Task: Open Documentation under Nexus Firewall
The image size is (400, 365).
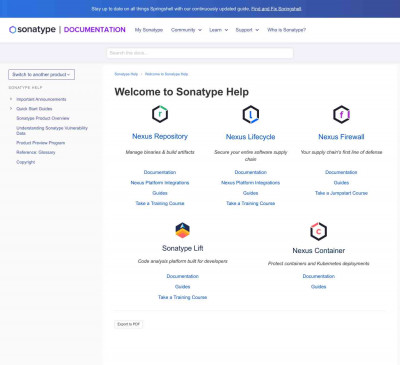Action: (x=341, y=172)
